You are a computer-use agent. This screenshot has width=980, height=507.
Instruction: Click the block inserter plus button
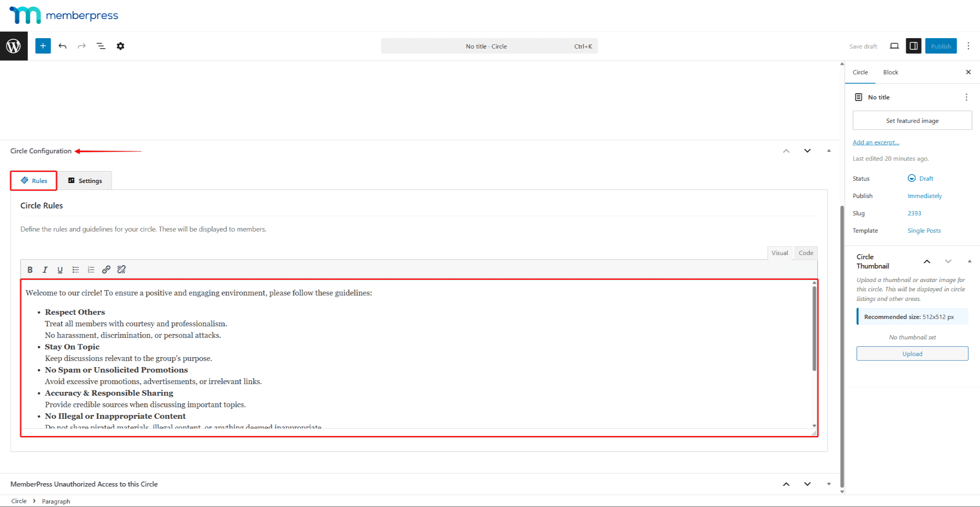click(x=43, y=46)
